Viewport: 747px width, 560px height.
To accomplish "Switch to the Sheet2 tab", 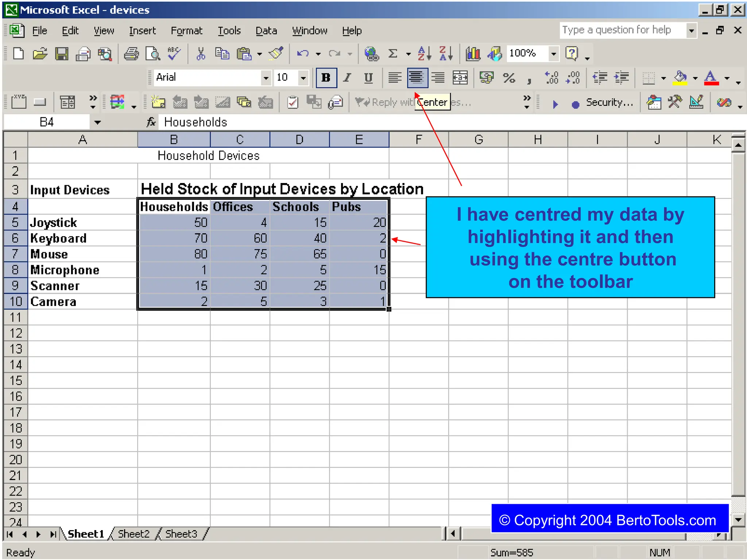I will tap(133, 534).
